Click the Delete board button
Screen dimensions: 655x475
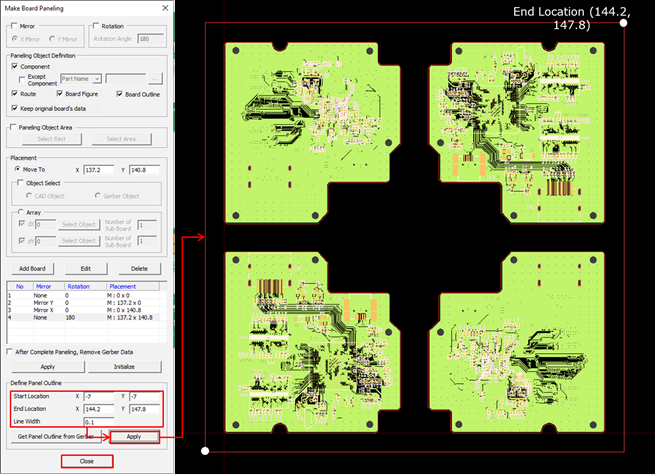pos(139,269)
